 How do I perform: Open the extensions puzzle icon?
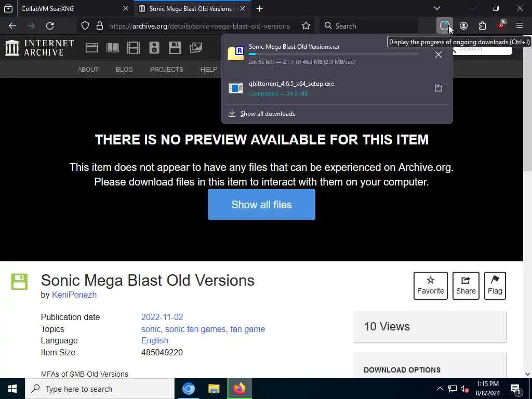pos(482,26)
